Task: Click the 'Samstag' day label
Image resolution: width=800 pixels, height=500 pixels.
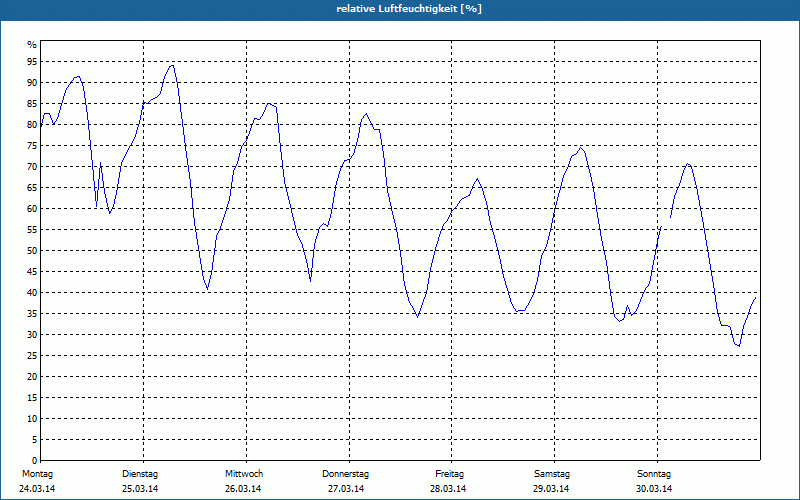Action: [552, 474]
